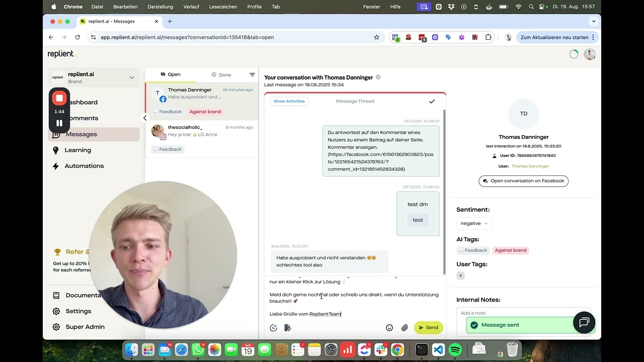The width and height of the screenshot is (644, 362).
Task: Click the Documentation book icon
Action: [x=56, y=296]
